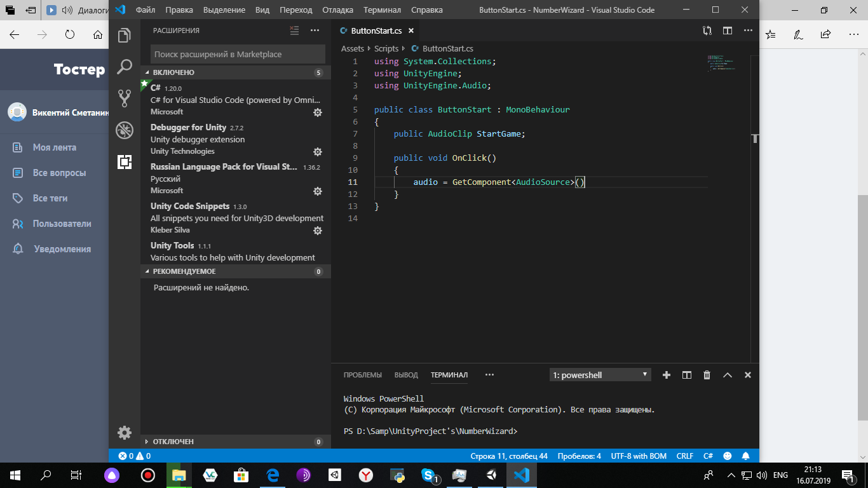
Task: Click the Assets breadcrumb
Action: click(353, 48)
